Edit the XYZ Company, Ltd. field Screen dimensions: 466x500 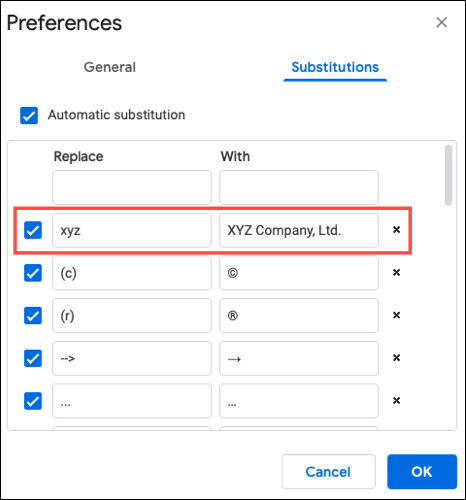(x=299, y=230)
